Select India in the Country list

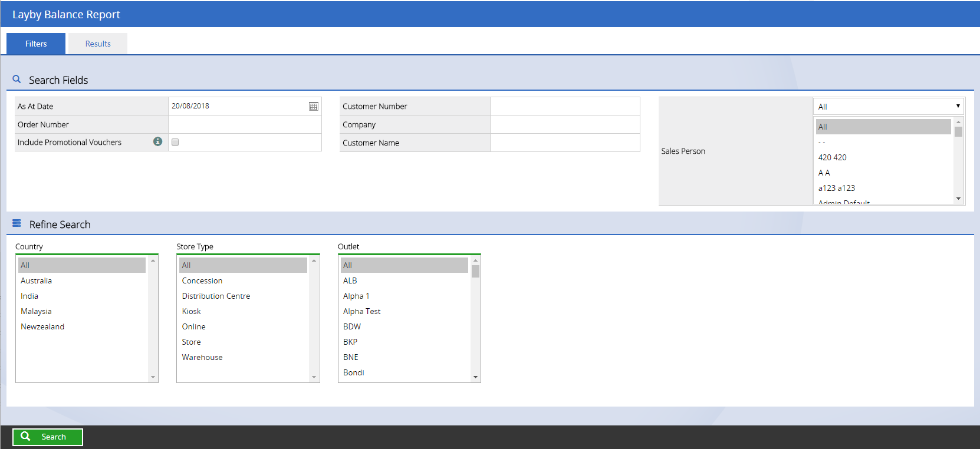[x=82, y=296]
